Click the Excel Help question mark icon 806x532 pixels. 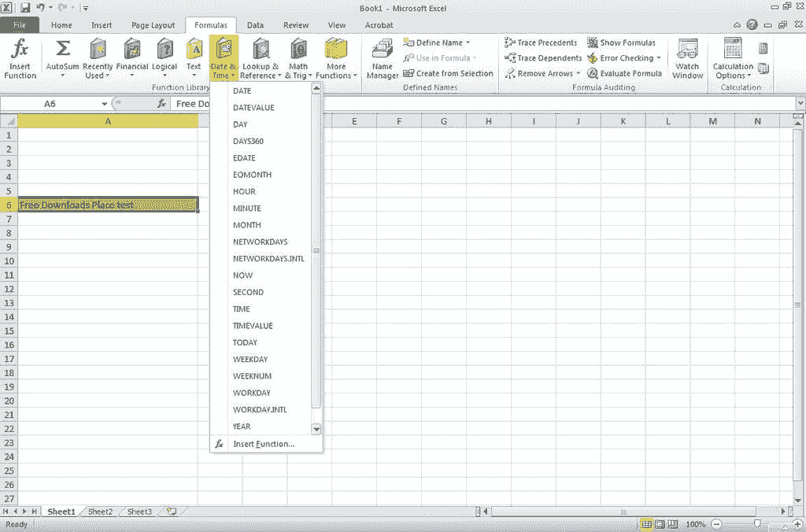[x=752, y=24]
